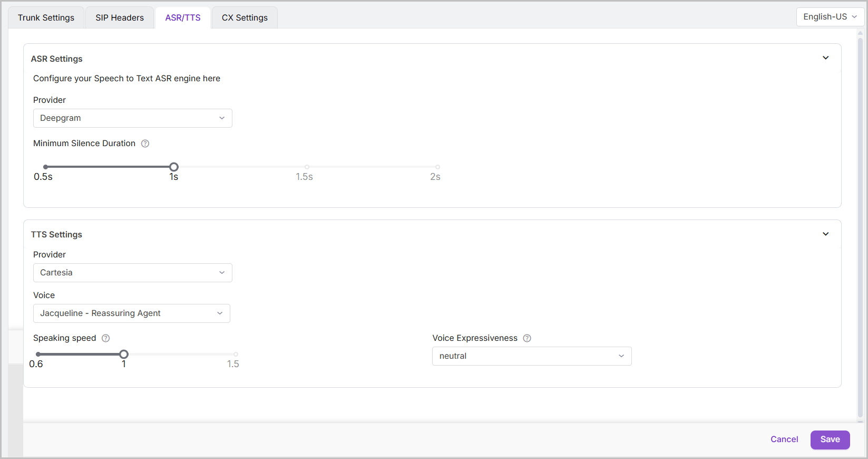Viewport: 868px width, 459px height.
Task: Click the silence duration slider handle at 1s
Action: 174,167
